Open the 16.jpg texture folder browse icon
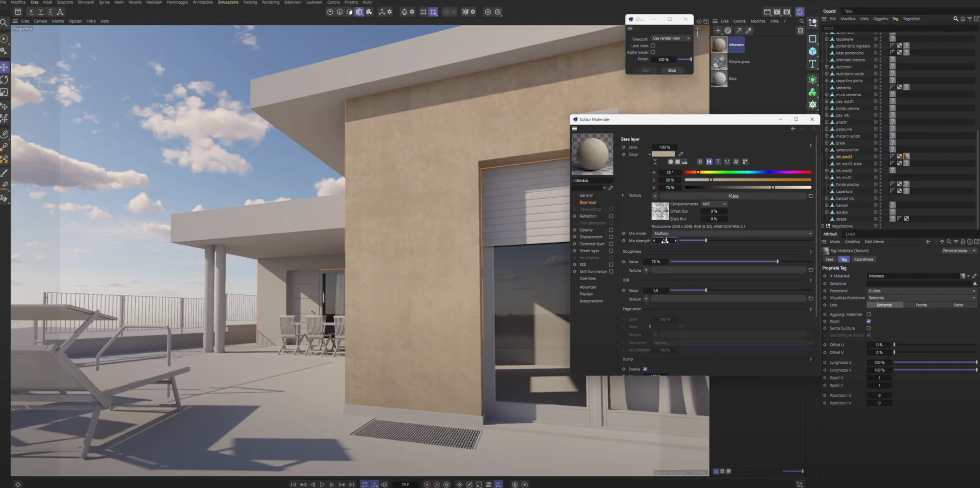The image size is (980, 488). click(x=810, y=196)
